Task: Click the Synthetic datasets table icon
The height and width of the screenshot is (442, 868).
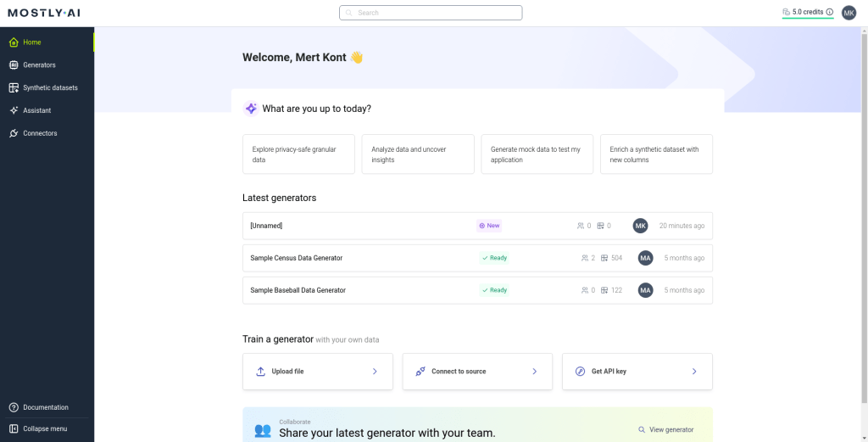Action: pos(14,87)
